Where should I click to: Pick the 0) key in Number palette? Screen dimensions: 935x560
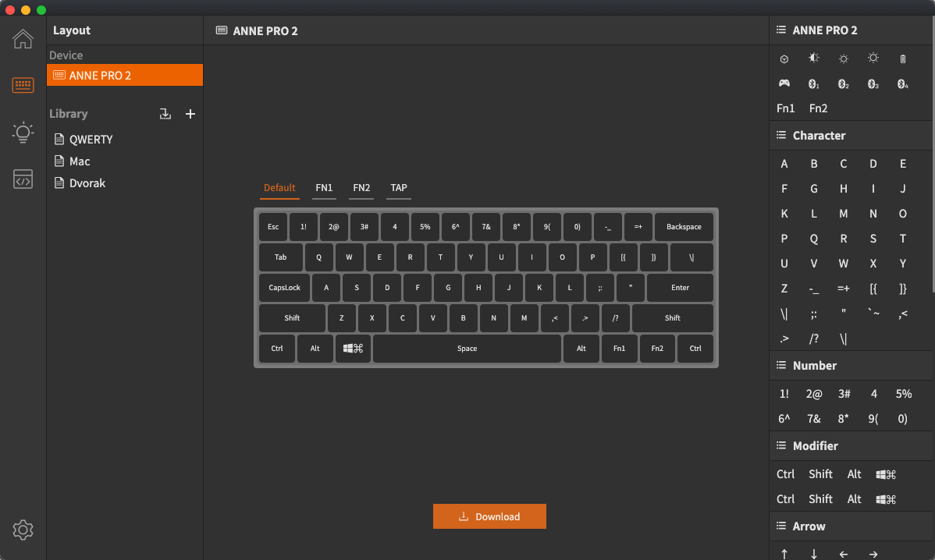point(903,419)
